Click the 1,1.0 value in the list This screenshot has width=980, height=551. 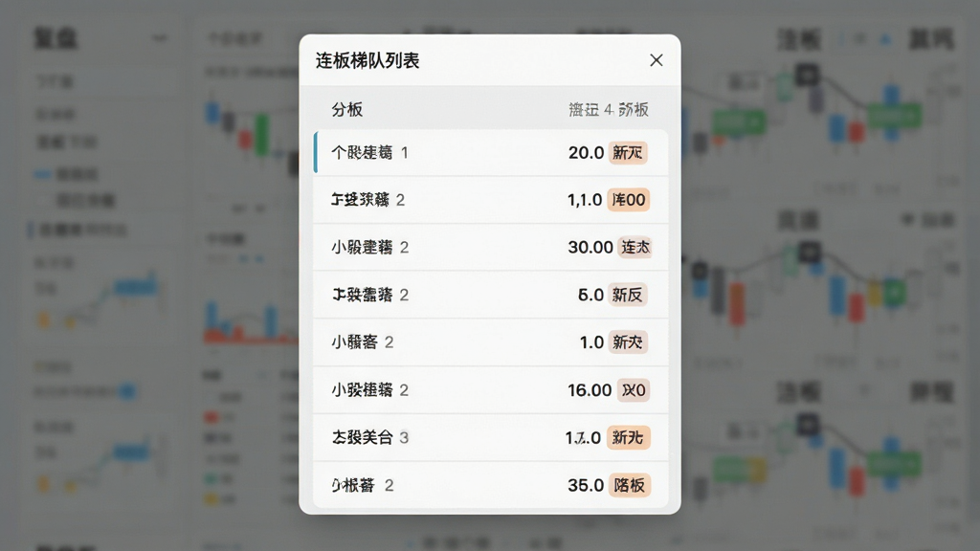pyautogui.click(x=585, y=200)
